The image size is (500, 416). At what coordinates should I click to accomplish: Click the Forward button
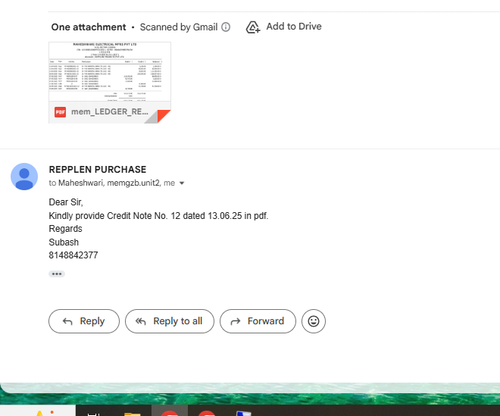(258, 321)
